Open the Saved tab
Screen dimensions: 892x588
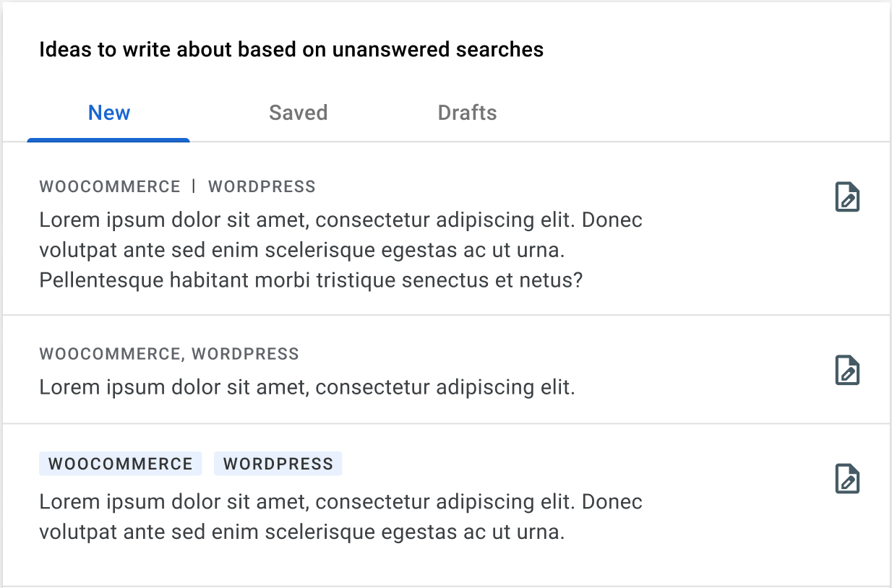pos(298,113)
